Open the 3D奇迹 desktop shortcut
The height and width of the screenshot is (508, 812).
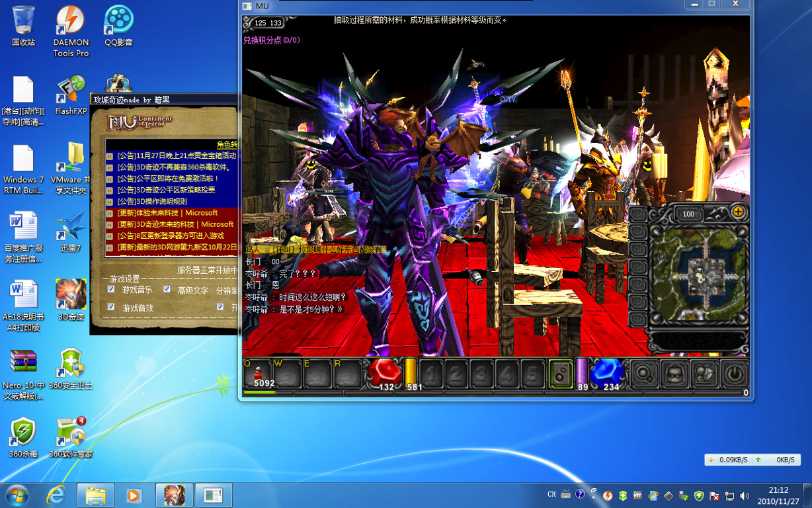pos(71,300)
